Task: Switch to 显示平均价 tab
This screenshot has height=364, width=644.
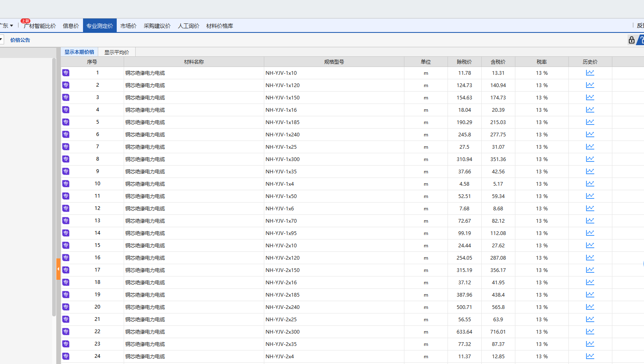Action: (x=117, y=52)
